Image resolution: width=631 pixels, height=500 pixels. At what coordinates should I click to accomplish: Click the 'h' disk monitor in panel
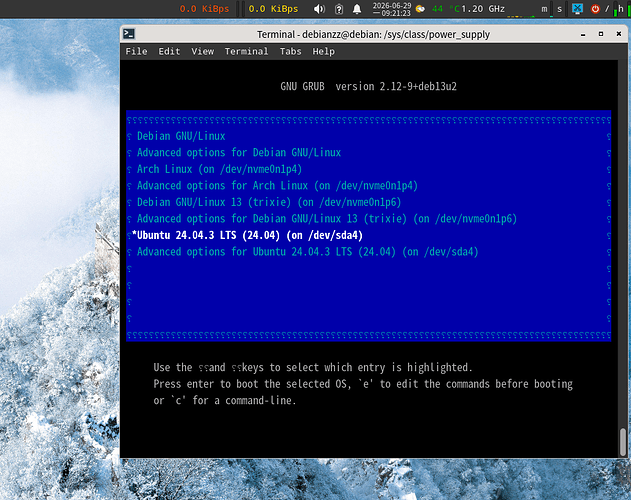coord(622,9)
